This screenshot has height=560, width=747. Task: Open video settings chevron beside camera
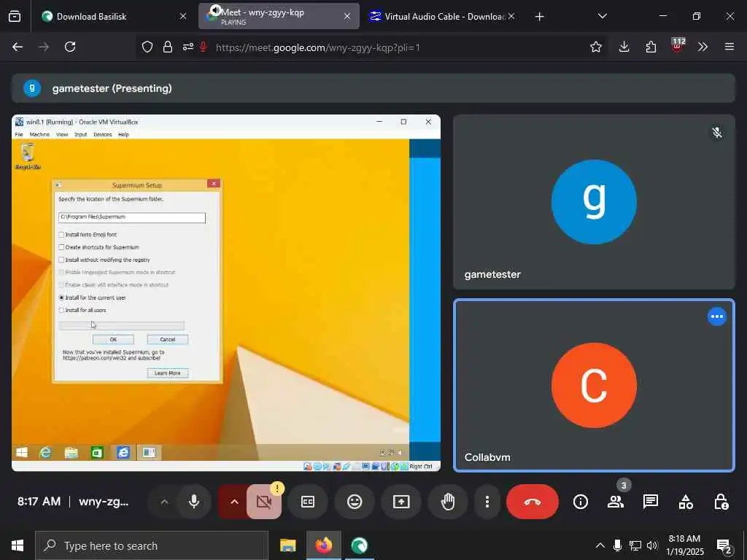[x=234, y=502]
